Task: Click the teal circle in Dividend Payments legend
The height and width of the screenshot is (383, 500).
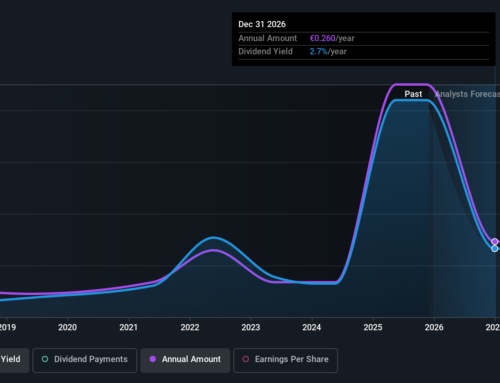Action: 45,359
